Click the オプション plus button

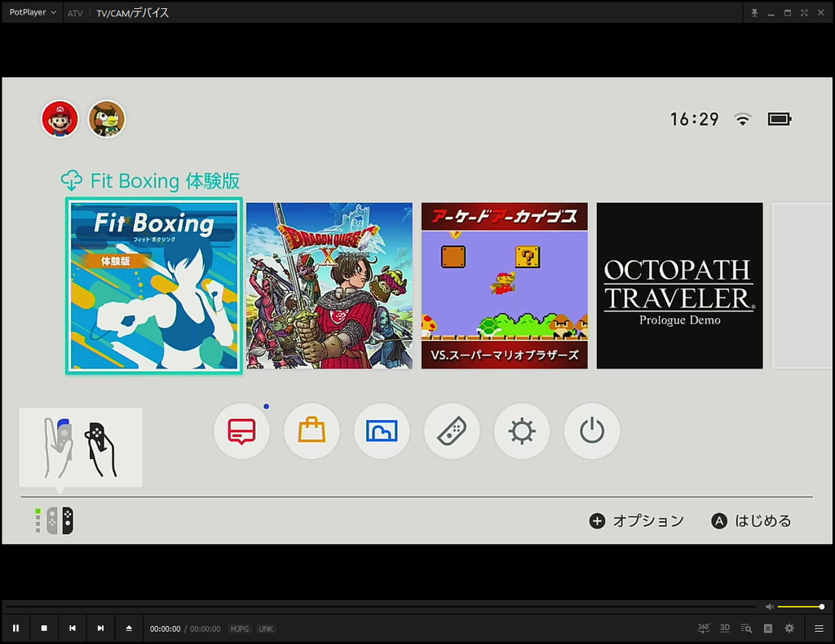coord(636,521)
